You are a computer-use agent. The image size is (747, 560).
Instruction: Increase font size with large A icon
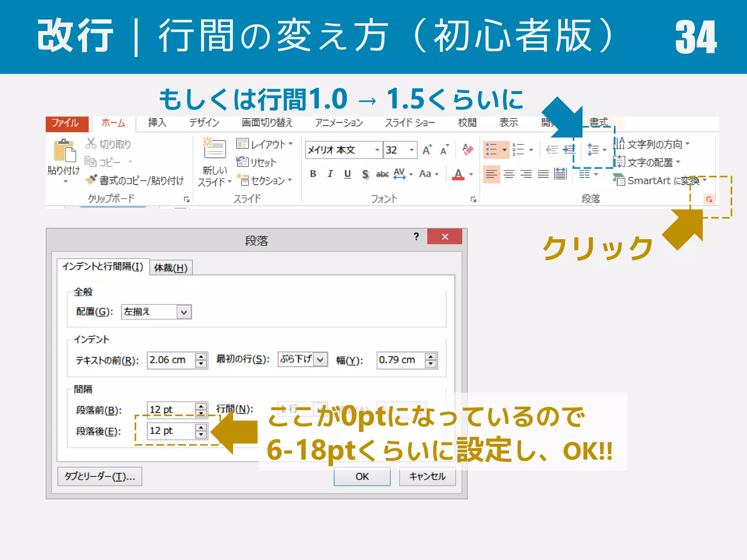tap(427, 150)
